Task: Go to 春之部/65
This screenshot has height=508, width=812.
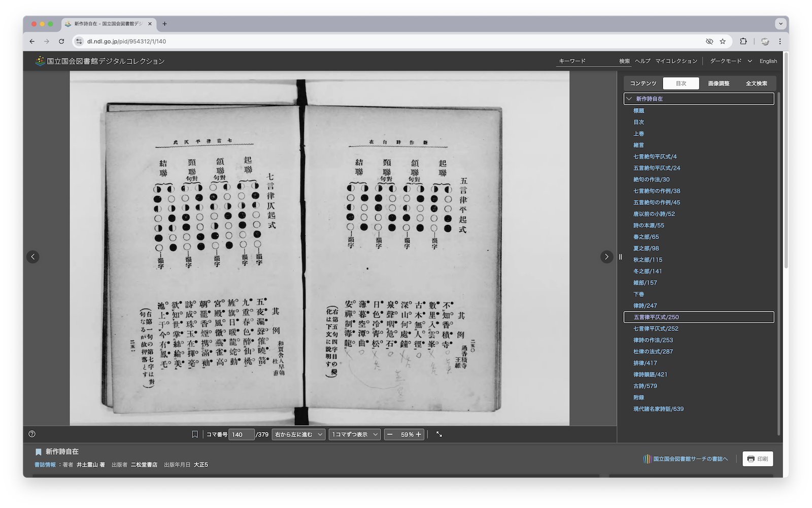Action: tap(646, 237)
